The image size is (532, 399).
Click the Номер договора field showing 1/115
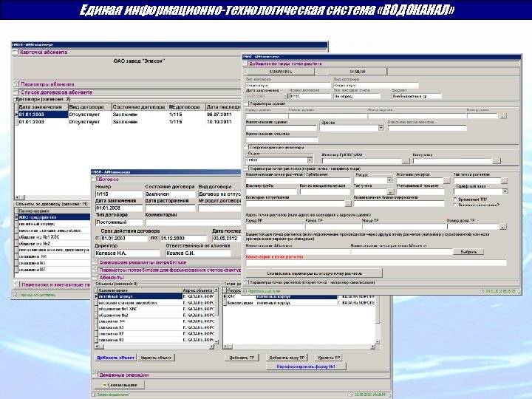(x=310, y=96)
